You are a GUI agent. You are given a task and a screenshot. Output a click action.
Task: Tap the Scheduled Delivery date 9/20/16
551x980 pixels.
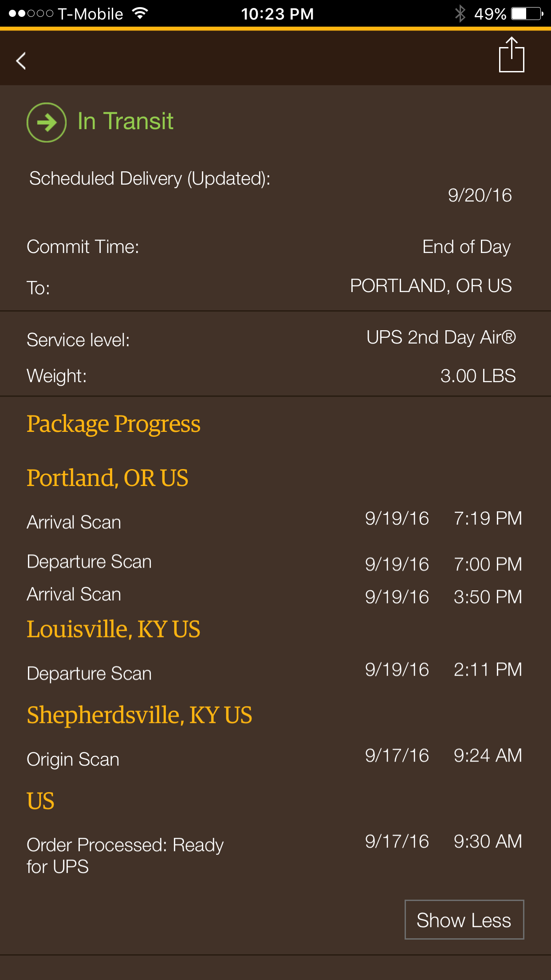pos(480,195)
